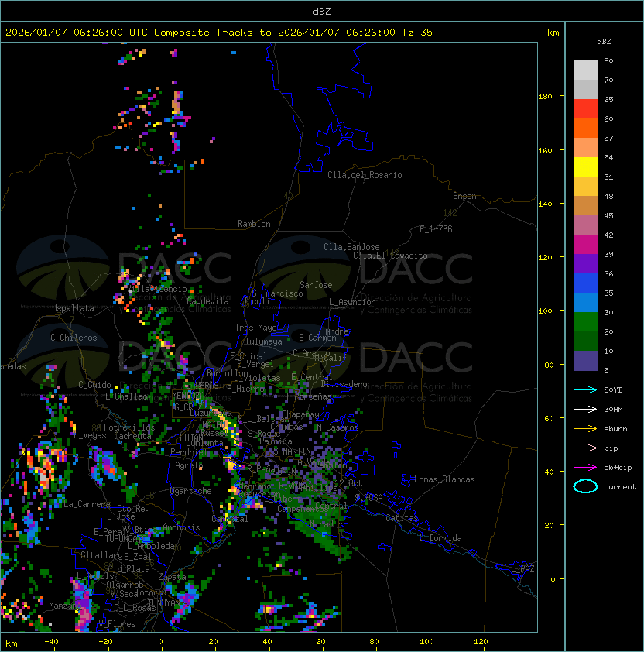Screen dimensions: 644x652
Task: Click the 'Encon' map label
Action: (x=464, y=196)
